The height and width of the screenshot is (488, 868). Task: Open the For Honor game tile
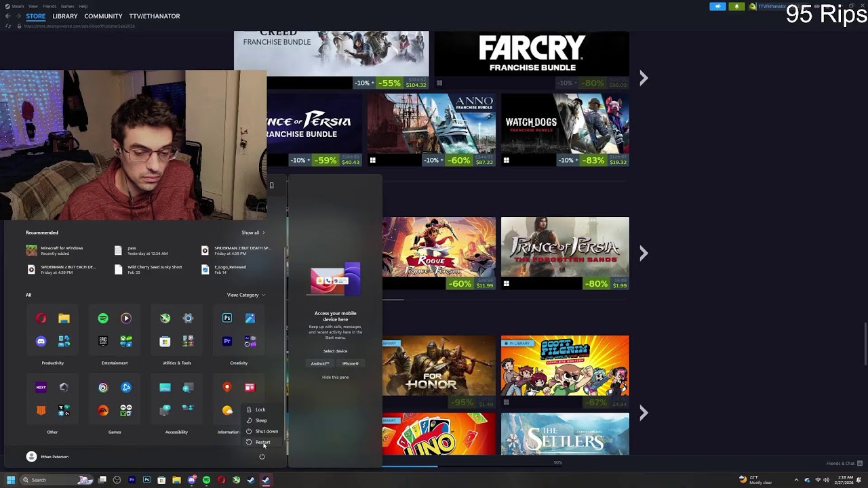click(x=439, y=371)
